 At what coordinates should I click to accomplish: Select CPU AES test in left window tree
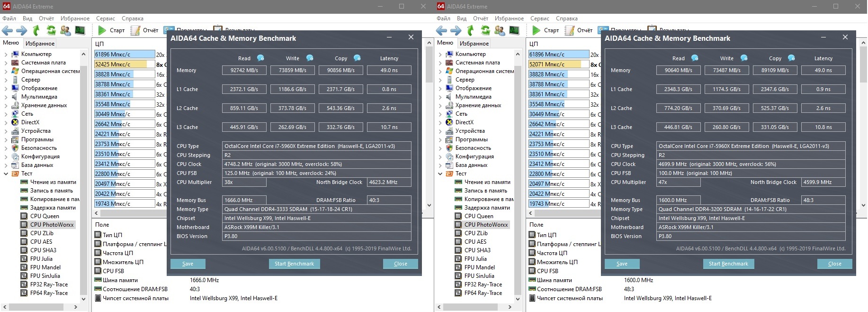(x=41, y=242)
